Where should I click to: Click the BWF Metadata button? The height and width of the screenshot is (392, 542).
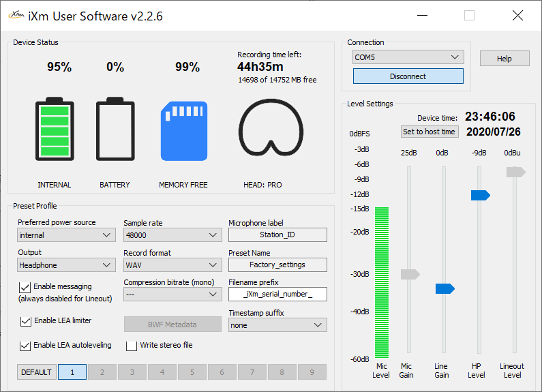[172, 325]
